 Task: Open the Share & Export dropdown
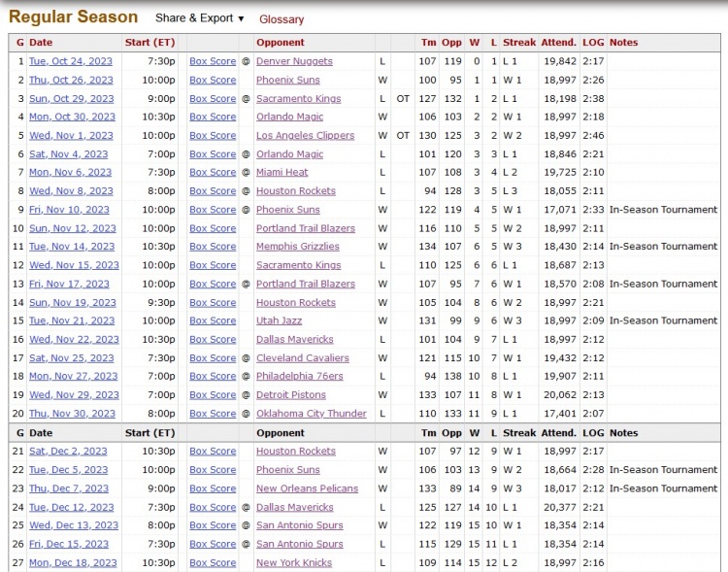pos(199,18)
